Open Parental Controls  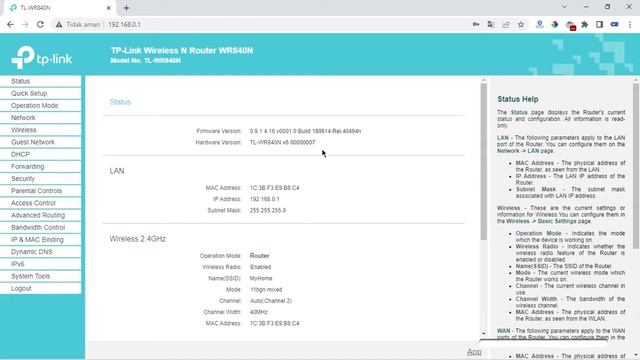point(40,191)
